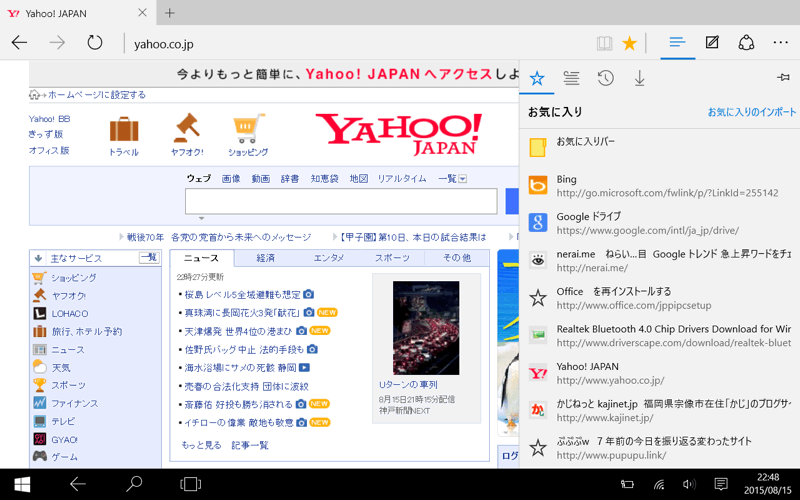This screenshot has width=800, height=500.
Task: Select the 経済 news tab
Action: pyautogui.click(x=265, y=258)
